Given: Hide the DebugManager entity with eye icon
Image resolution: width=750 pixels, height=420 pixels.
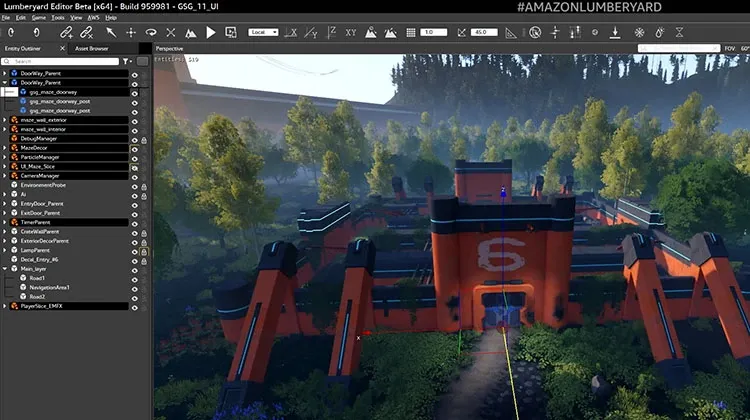Looking at the screenshot, I should (135, 140).
